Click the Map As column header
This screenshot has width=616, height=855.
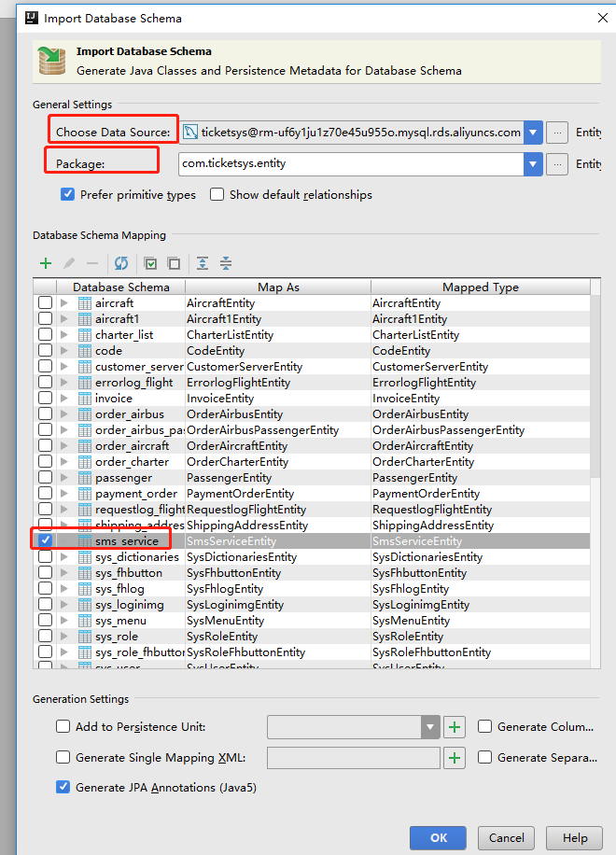pyautogui.click(x=278, y=287)
